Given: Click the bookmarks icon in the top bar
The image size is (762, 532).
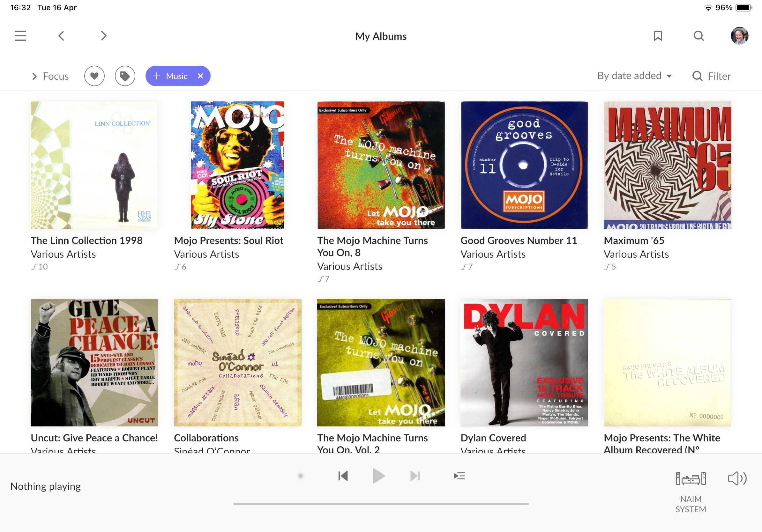Looking at the screenshot, I should (x=658, y=36).
